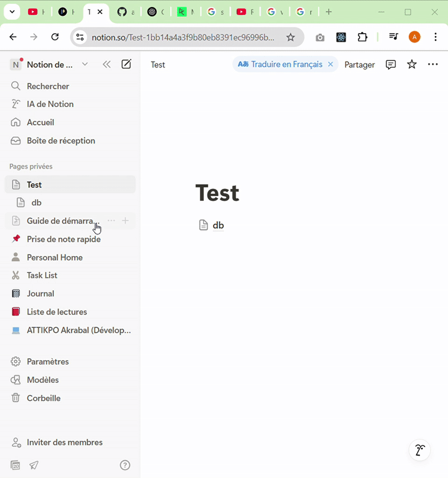Open site information icon in address bar
The width and height of the screenshot is (448, 478).
80,37
